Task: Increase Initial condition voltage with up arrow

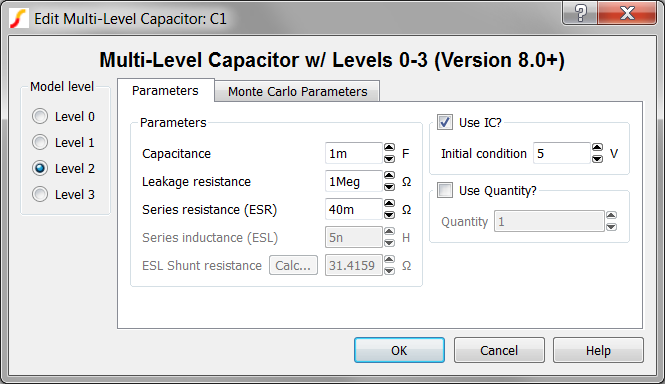Action: tap(597, 148)
